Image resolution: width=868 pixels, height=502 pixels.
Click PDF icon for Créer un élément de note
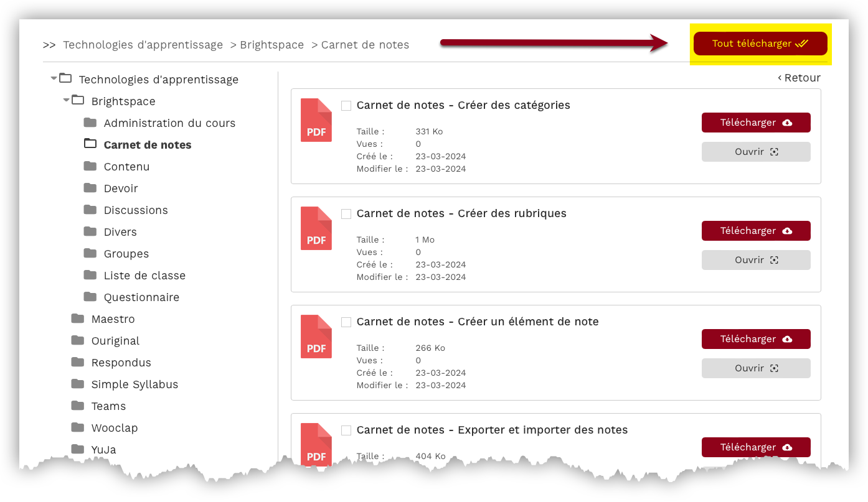316,337
